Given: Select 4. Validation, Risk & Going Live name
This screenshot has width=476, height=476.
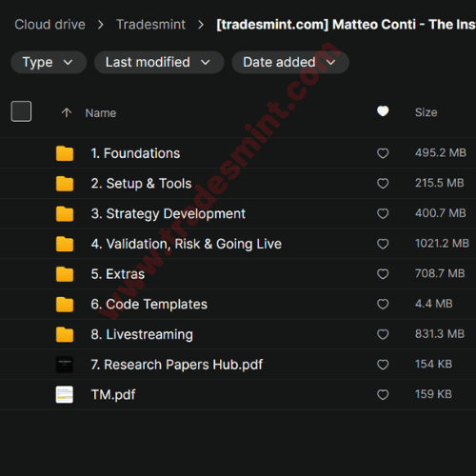Looking at the screenshot, I should click(x=187, y=244).
